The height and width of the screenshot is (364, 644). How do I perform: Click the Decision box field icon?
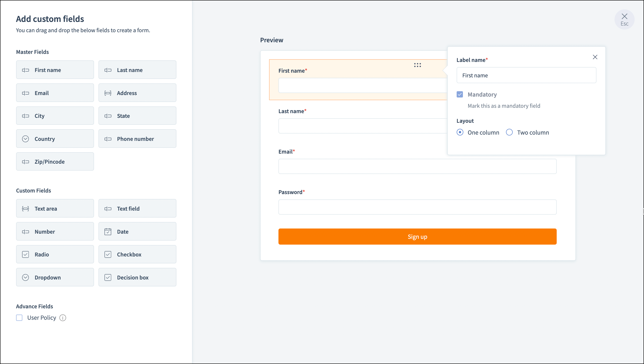[x=108, y=277]
